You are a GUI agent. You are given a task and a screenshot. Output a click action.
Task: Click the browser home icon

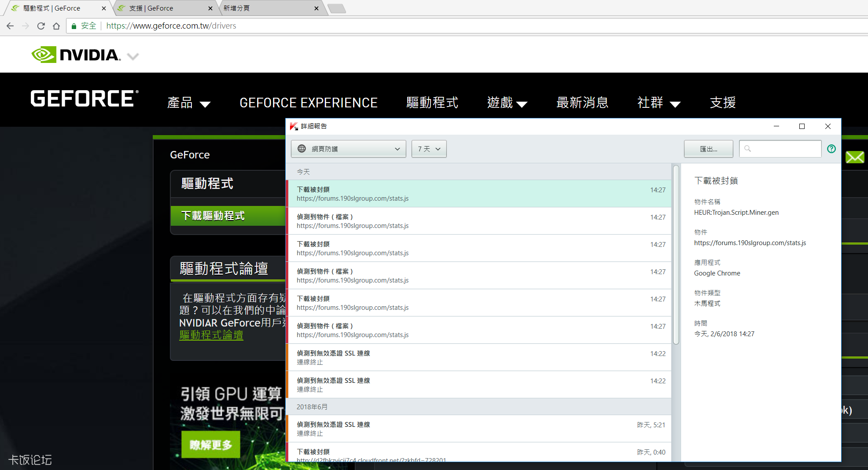(56, 26)
